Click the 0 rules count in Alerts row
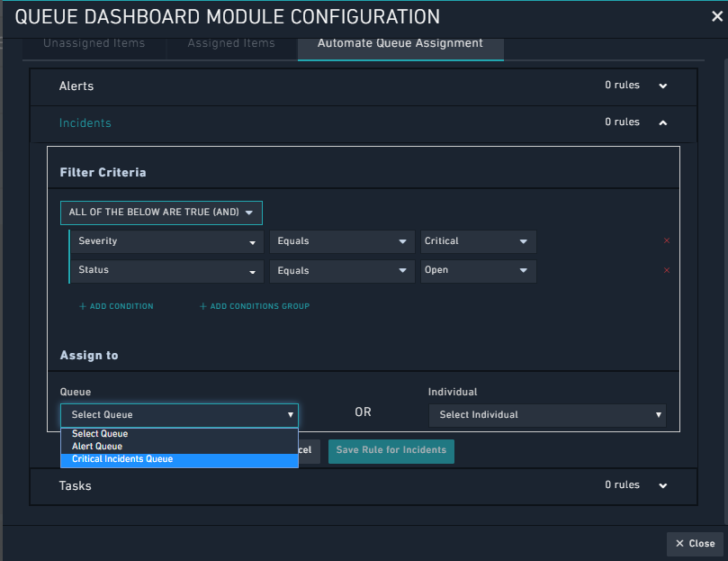728x561 pixels. [622, 85]
